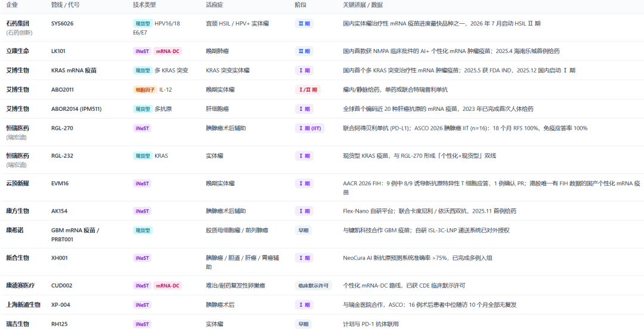Click the Ⅱ期 stage badge for SYS6026
Viewport: 644px width, 330px height.
[x=304, y=23]
